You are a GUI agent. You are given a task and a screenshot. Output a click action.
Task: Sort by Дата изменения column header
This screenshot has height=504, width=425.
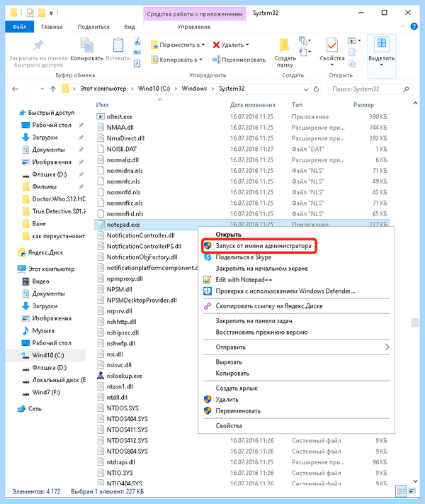click(x=252, y=105)
